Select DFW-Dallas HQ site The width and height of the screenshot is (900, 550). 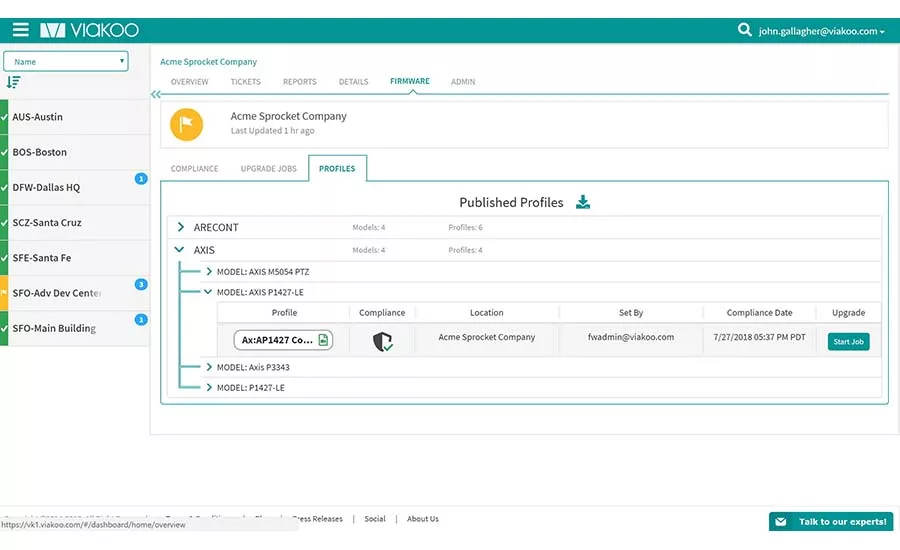(x=75, y=187)
